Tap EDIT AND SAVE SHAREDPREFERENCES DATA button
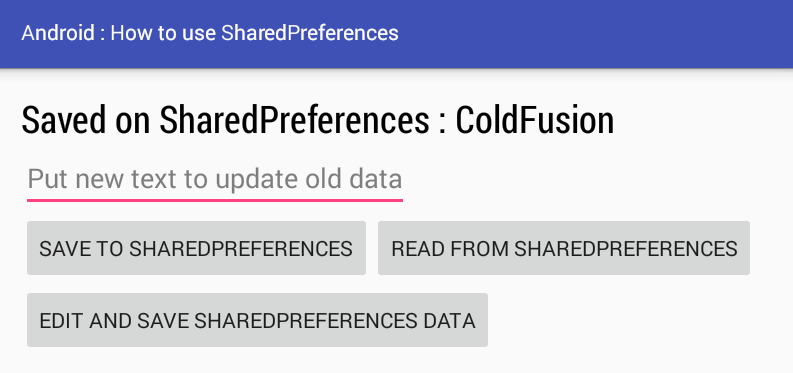This screenshot has width=793, height=373. tap(257, 320)
